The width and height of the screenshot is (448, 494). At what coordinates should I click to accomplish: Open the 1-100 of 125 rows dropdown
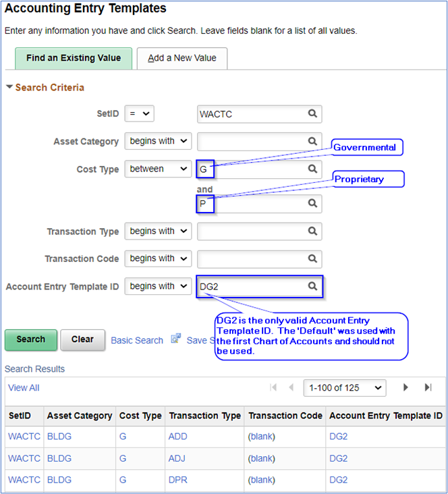coord(345,387)
